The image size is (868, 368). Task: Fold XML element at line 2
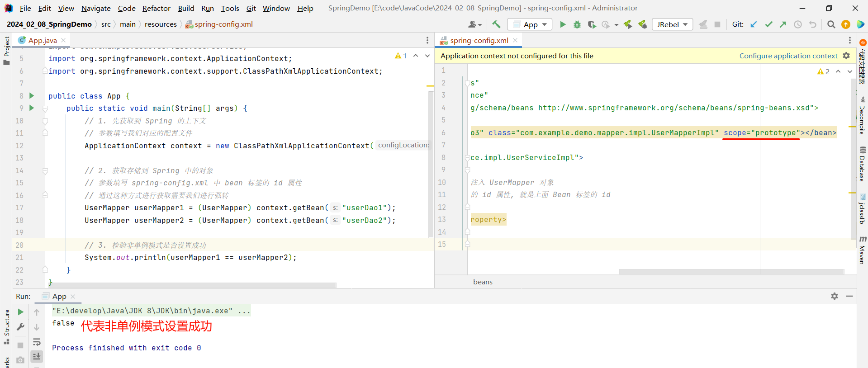[x=467, y=83]
